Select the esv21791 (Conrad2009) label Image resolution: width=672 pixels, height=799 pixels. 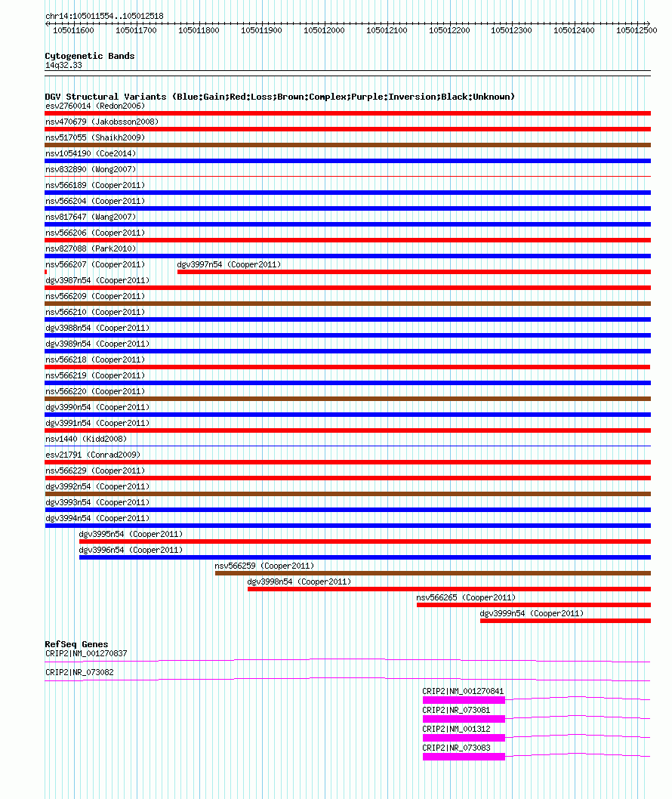pyautogui.click(x=93, y=455)
